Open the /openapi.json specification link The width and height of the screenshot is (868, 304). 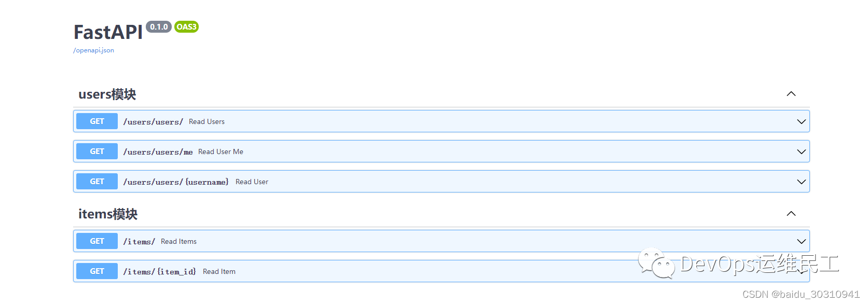(93, 50)
